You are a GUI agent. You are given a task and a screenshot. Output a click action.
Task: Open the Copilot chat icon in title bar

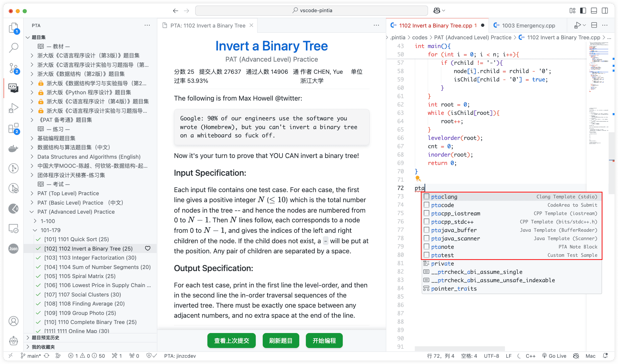coord(437,11)
